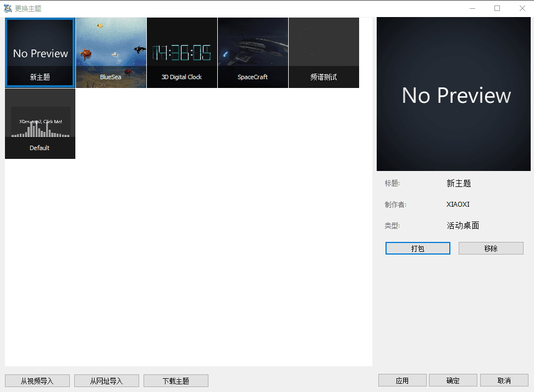Pick the 3D Digital Clock theme

(x=181, y=53)
